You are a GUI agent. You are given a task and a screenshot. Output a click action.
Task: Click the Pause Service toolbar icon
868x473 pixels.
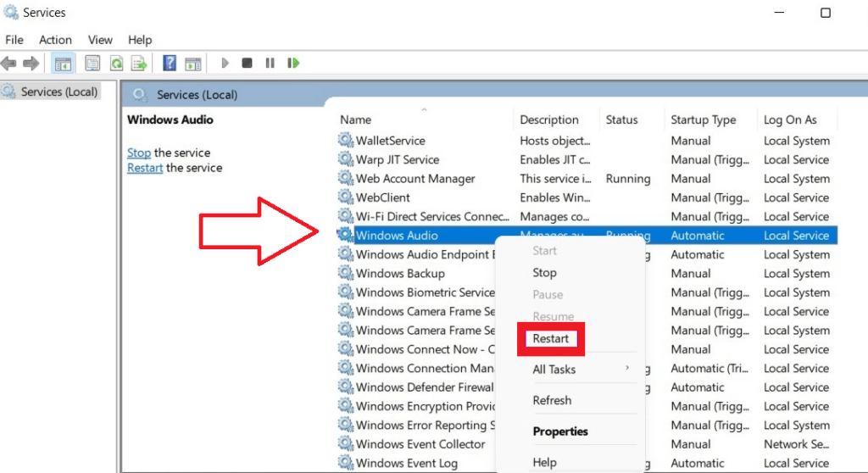click(x=270, y=63)
